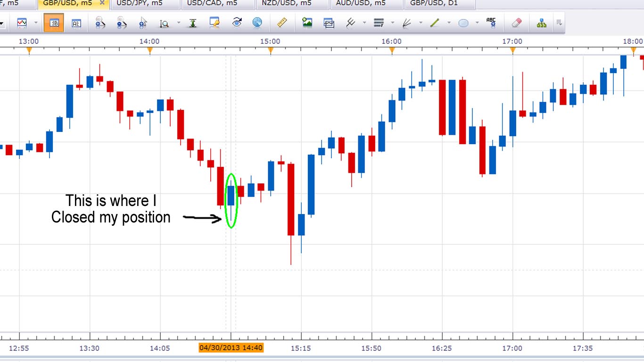Screen dimensions: 644x362
Task: Expand the chart type dropdown arrow
Action: [36, 23]
